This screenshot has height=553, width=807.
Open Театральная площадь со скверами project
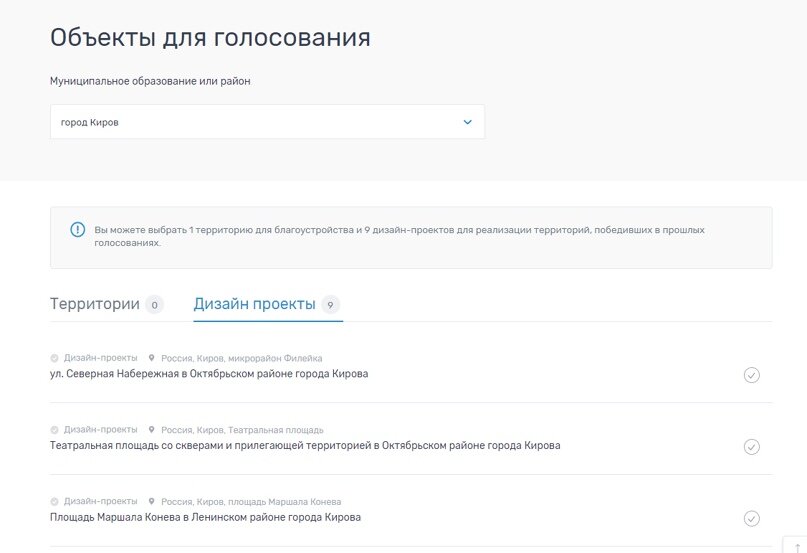pyautogui.click(x=305, y=445)
